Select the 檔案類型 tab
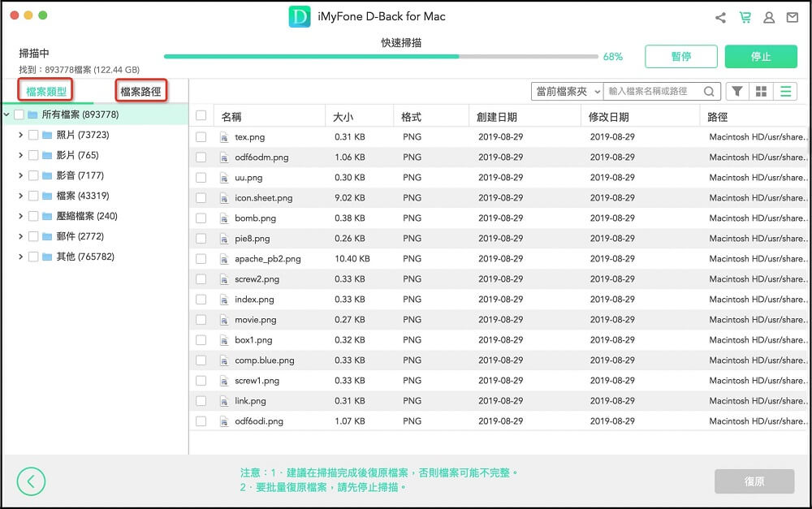The height and width of the screenshot is (509, 812). (46, 92)
